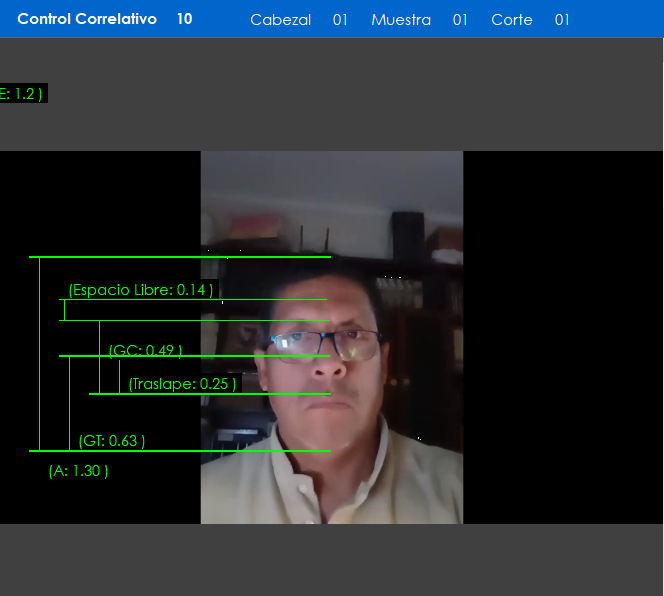Select the Traslape: 0.25 measurement label
The image size is (664, 596).
click(183, 383)
